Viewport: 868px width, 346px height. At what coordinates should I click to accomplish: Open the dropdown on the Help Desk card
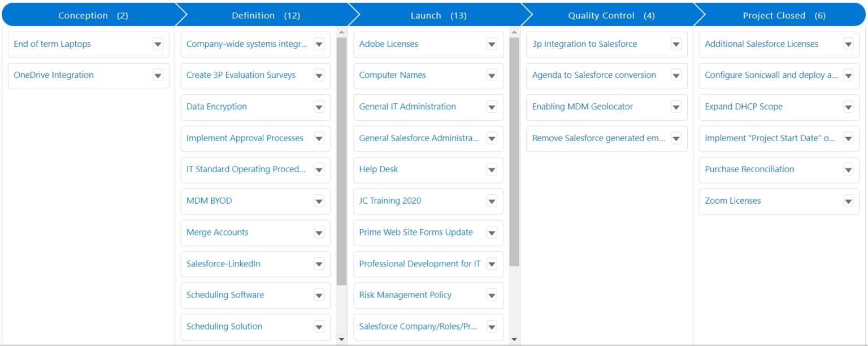click(492, 169)
